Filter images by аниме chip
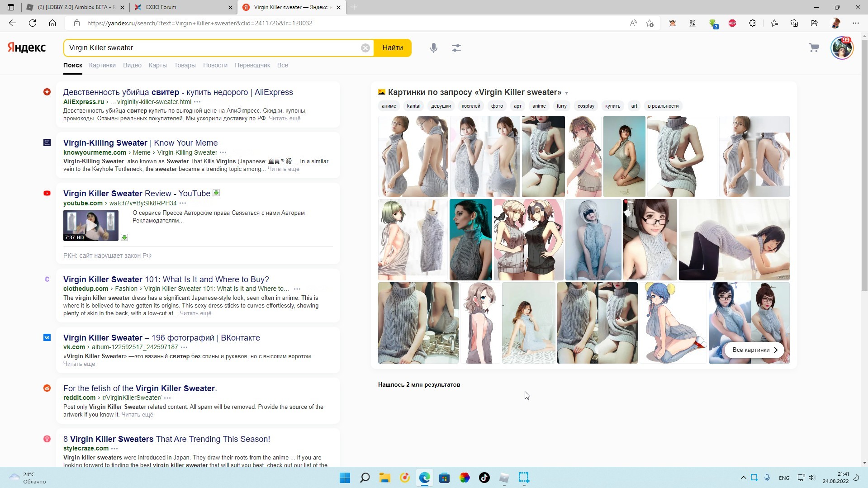 (389, 106)
